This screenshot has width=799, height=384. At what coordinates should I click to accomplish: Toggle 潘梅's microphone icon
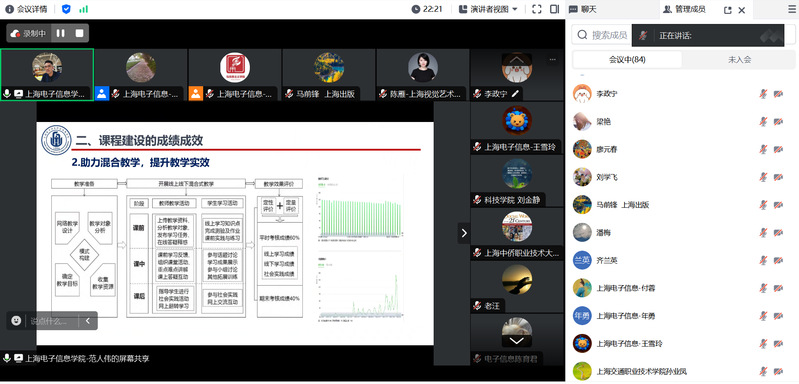tap(763, 232)
